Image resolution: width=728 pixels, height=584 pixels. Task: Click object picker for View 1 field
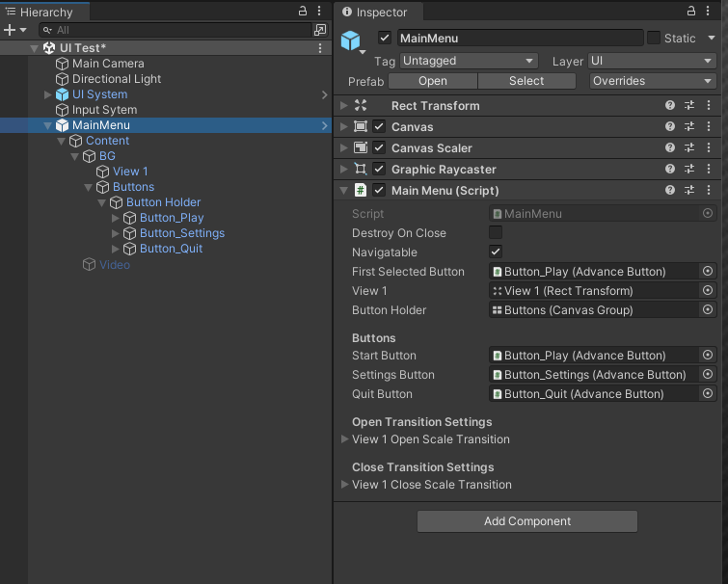[x=707, y=291]
